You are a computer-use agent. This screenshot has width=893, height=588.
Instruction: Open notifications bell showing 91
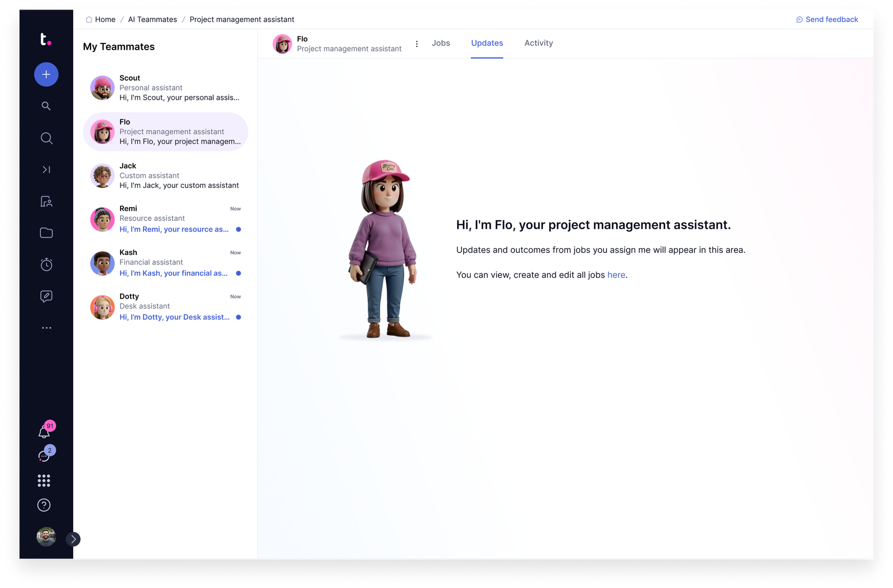(45, 431)
